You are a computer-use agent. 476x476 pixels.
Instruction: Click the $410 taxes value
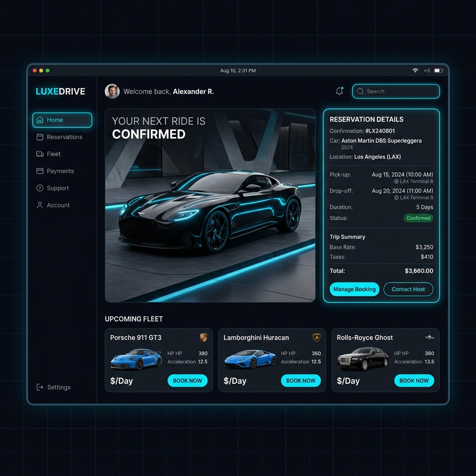tap(427, 257)
